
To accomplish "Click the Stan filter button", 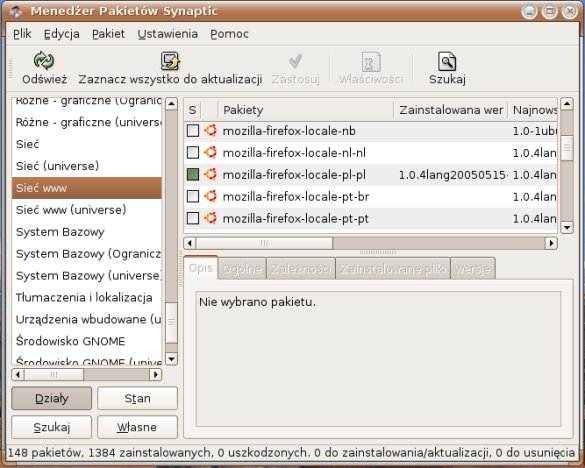I will pyautogui.click(x=137, y=398).
